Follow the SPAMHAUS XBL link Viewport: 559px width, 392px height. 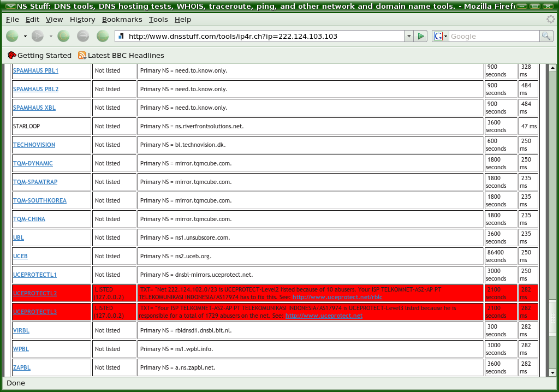pyautogui.click(x=34, y=108)
